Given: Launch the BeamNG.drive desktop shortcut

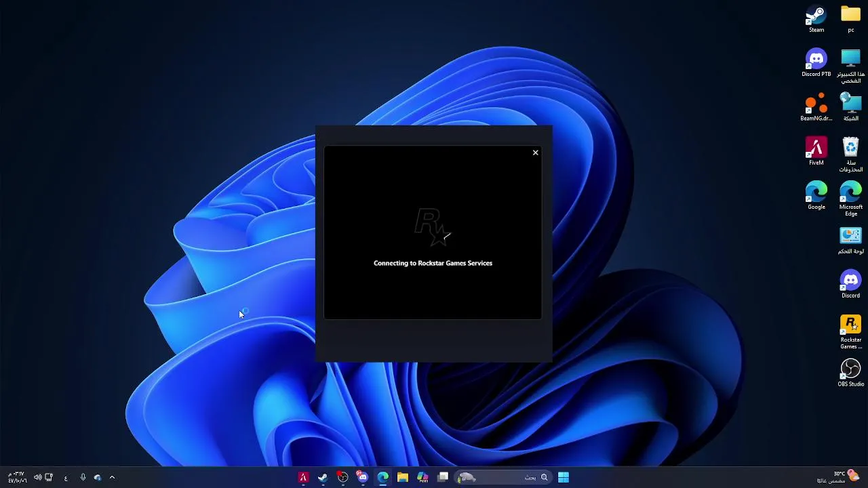Looking at the screenshot, I should [x=816, y=107].
